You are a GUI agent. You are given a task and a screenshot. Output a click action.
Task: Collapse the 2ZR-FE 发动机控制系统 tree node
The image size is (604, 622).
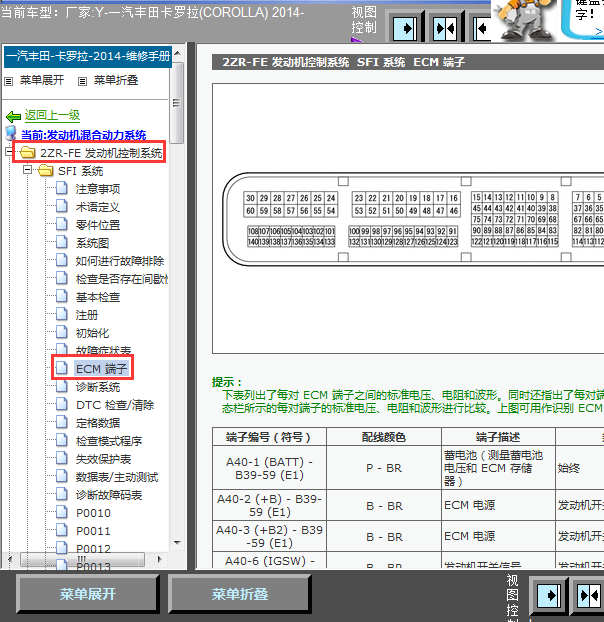[x=9, y=152]
